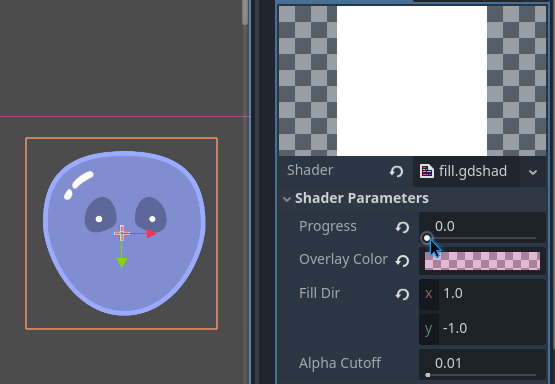Click the Progress value field 0.0
Viewport: 555px width, 384px height.
coord(482,226)
